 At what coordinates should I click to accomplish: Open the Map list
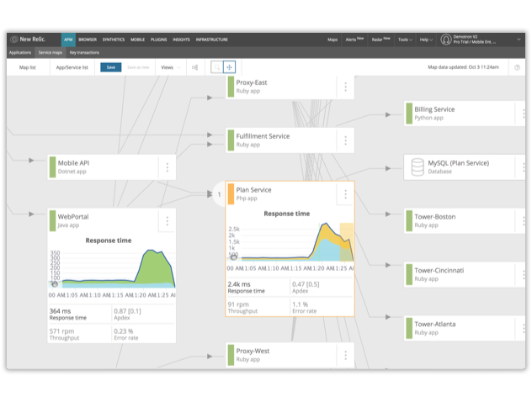(x=28, y=67)
